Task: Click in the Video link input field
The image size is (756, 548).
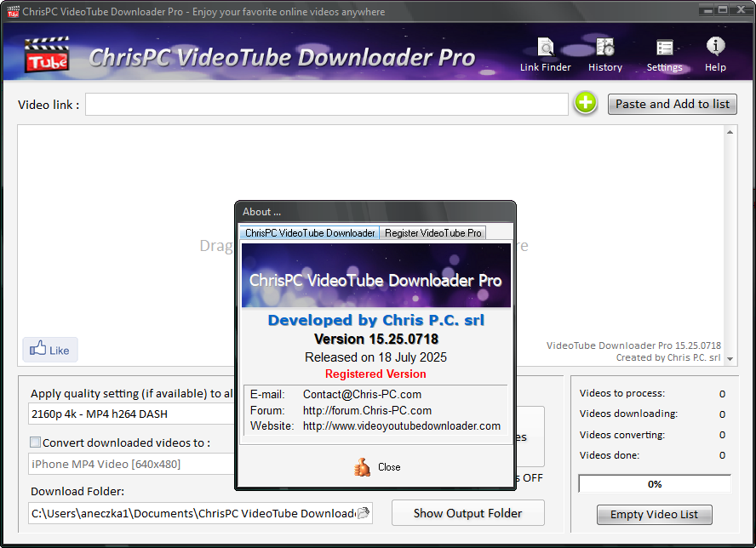Action: pyautogui.click(x=327, y=104)
